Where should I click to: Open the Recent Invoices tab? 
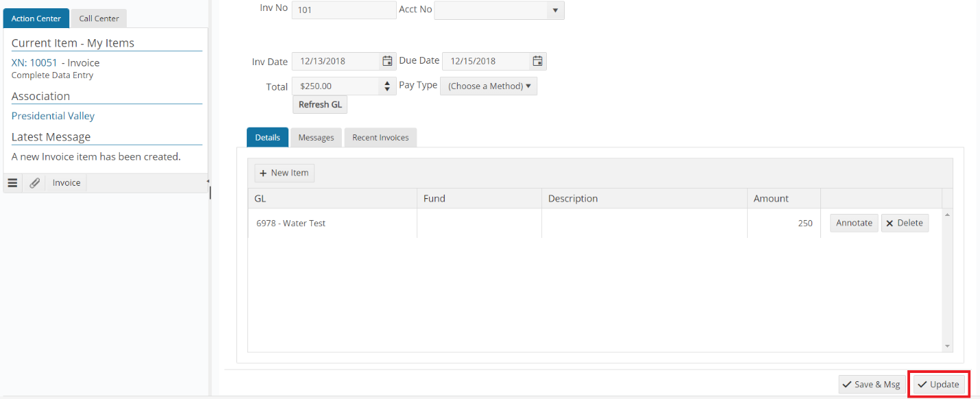tap(380, 137)
